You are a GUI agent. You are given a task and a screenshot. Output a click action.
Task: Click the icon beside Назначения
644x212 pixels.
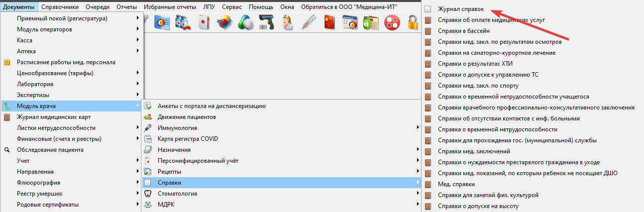point(147,150)
